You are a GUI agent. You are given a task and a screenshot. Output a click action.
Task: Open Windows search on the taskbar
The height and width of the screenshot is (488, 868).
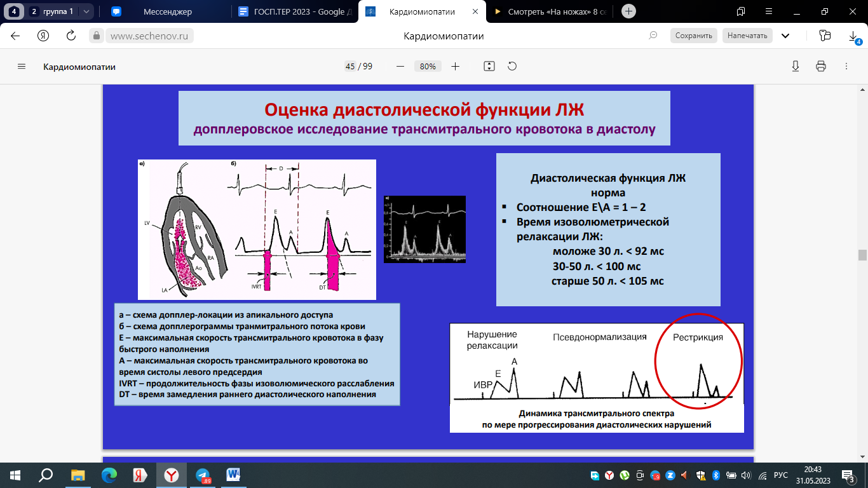click(x=46, y=475)
